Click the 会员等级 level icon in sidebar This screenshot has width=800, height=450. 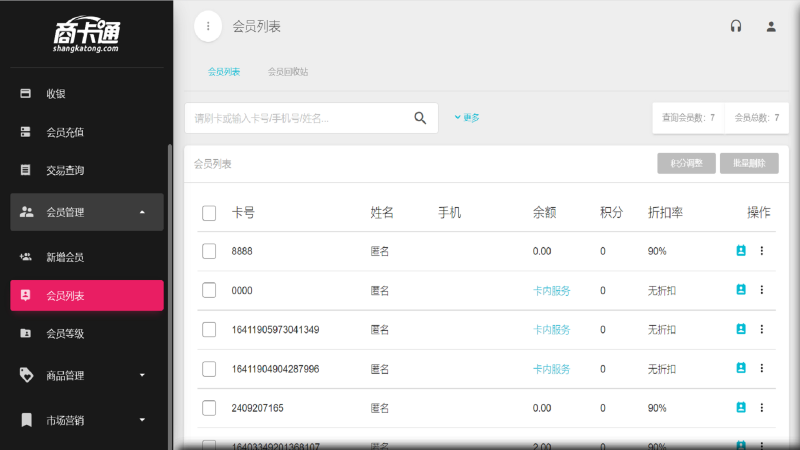tap(26, 333)
